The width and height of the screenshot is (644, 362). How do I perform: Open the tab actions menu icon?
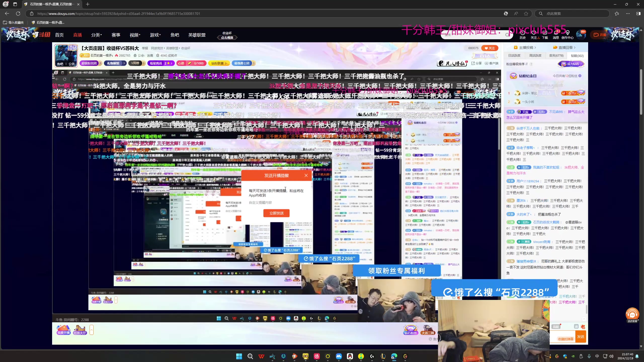coord(15,4)
